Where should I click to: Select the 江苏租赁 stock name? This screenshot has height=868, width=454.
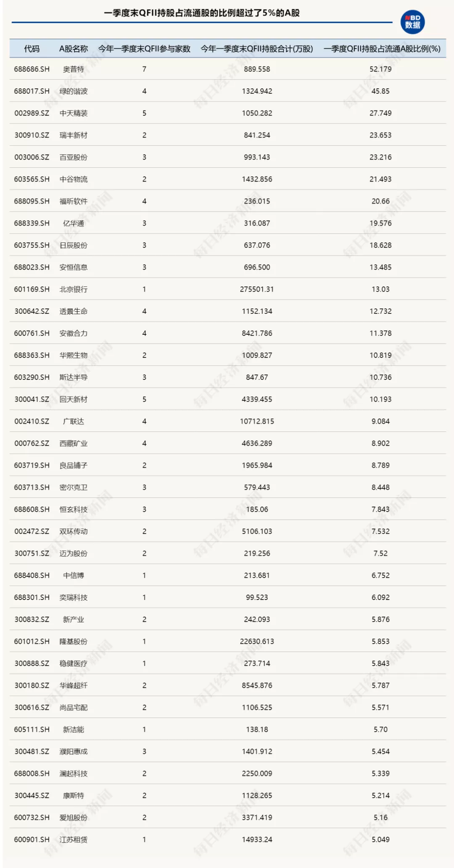(74, 839)
